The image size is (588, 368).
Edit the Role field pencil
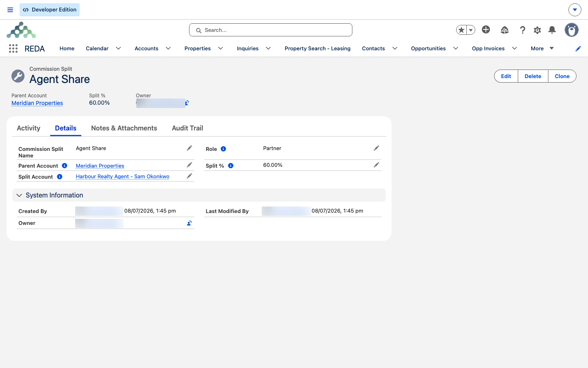tap(376, 148)
